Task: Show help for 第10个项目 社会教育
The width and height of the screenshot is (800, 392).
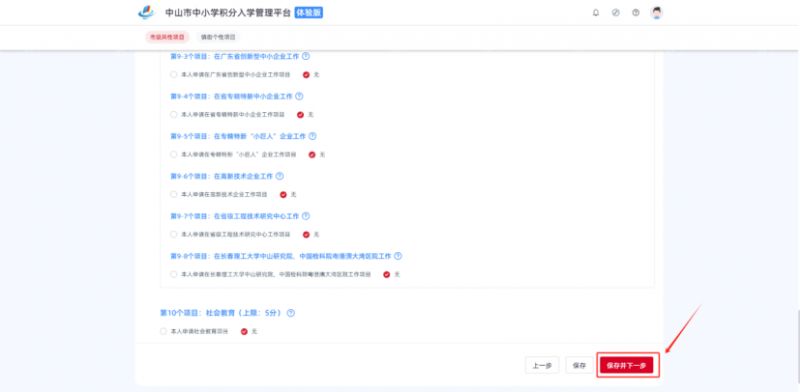Action: 291,313
